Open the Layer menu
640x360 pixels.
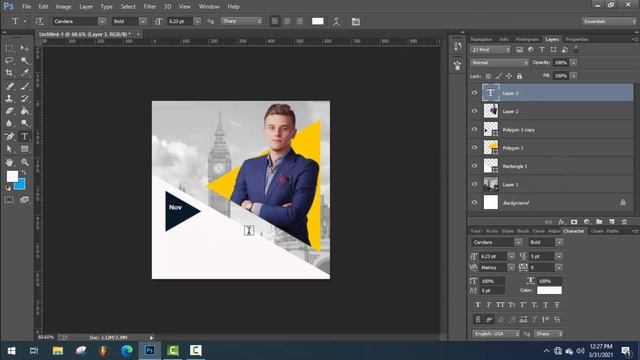(x=86, y=7)
